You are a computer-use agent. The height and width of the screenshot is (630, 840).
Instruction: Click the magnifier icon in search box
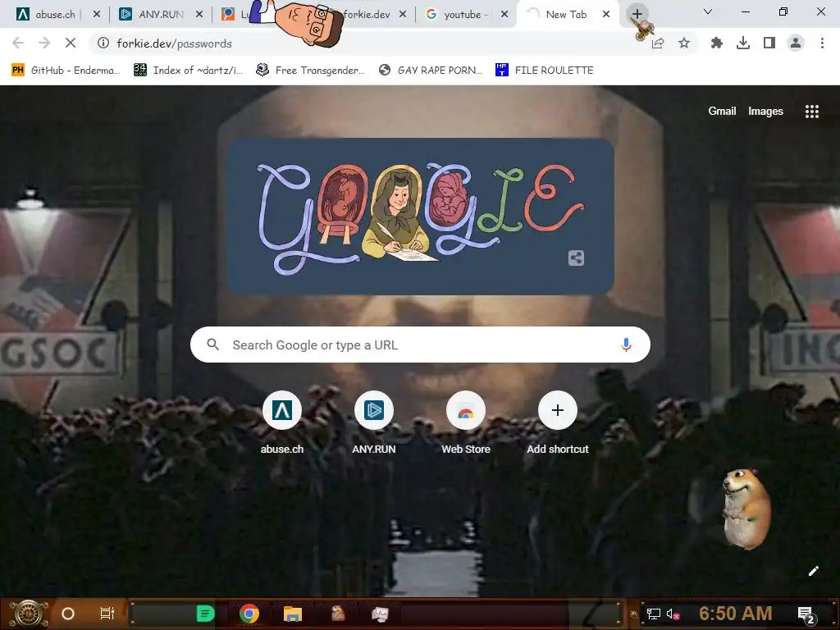(212, 345)
